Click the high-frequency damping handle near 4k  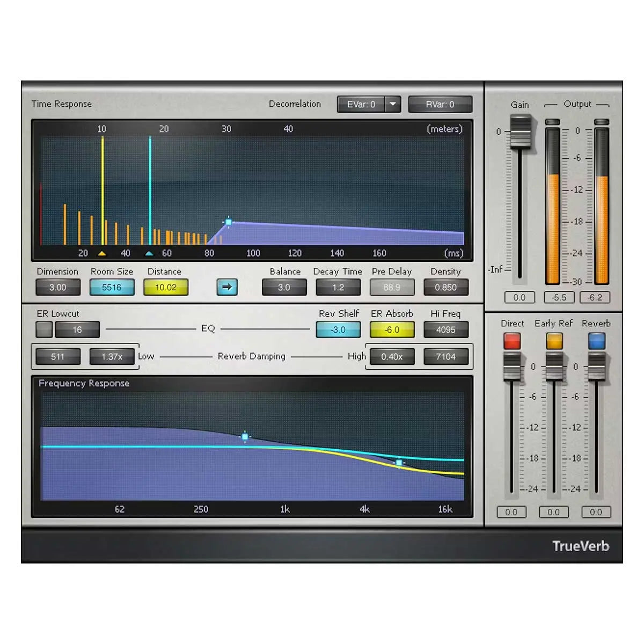click(x=399, y=463)
